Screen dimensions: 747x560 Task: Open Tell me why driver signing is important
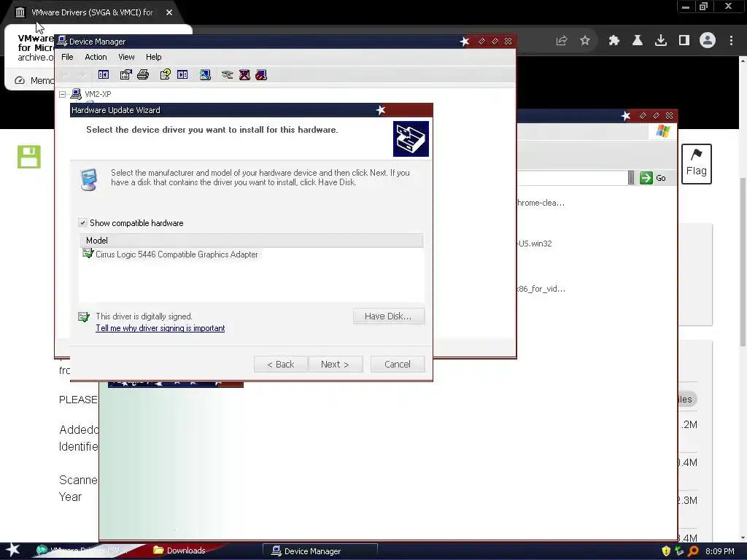click(160, 328)
